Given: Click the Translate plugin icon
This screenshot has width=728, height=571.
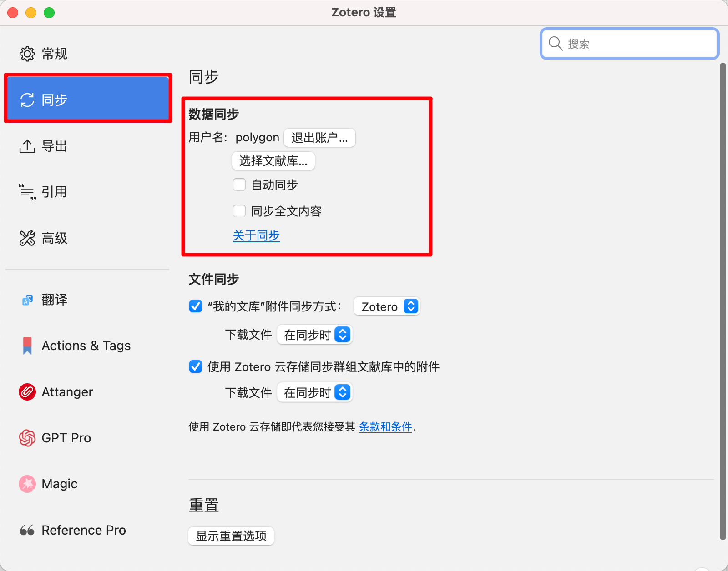Looking at the screenshot, I should coord(27,300).
